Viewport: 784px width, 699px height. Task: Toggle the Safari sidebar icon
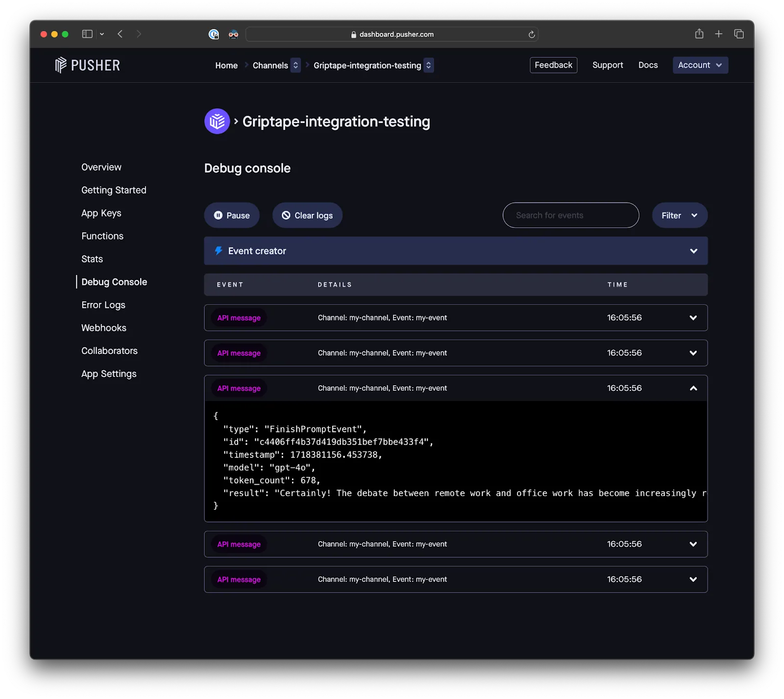pos(87,34)
